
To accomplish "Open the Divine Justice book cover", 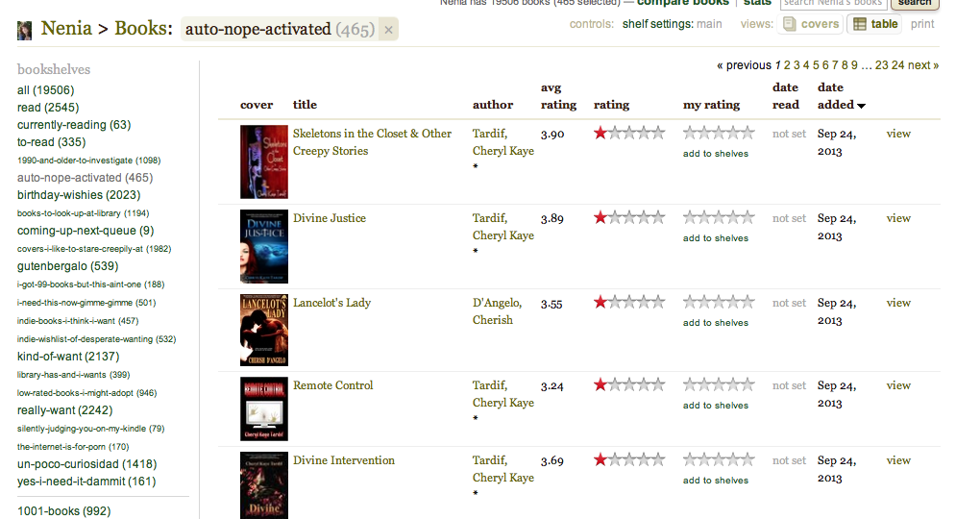I will click(x=263, y=246).
